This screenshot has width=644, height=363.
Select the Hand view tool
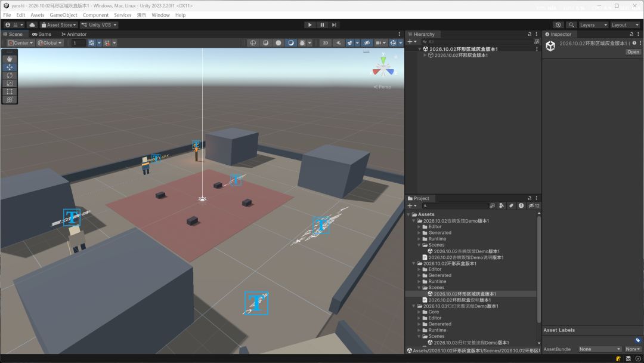[10, 59]
